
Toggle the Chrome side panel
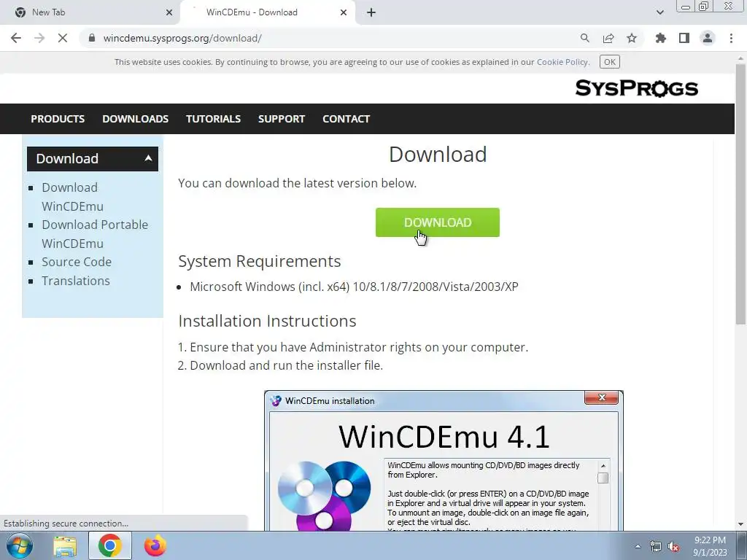(684, 38)
